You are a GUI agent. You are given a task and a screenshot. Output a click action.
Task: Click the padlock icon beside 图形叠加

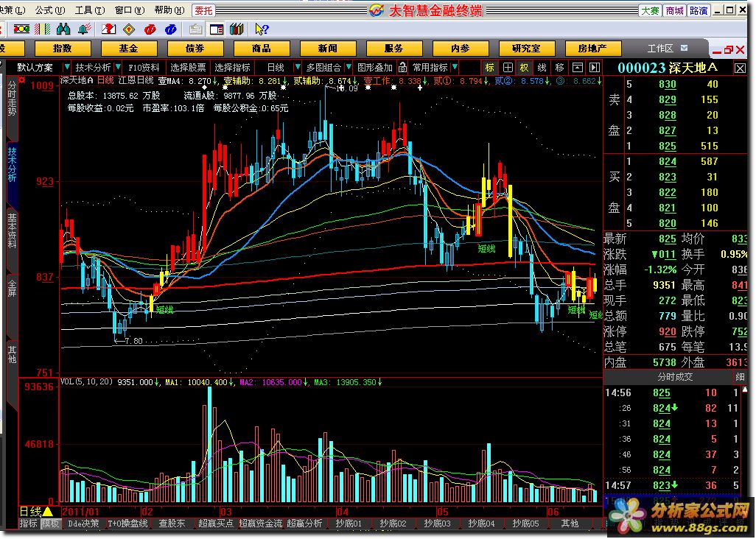[402, 68]
